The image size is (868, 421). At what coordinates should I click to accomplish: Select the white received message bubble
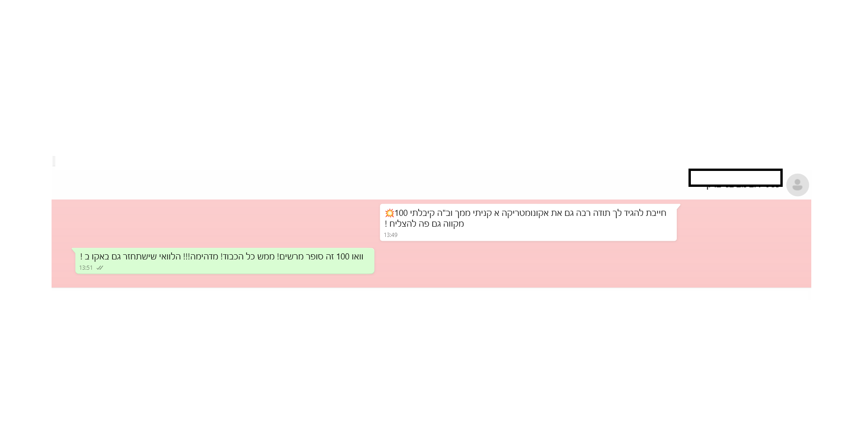(528, 222)
